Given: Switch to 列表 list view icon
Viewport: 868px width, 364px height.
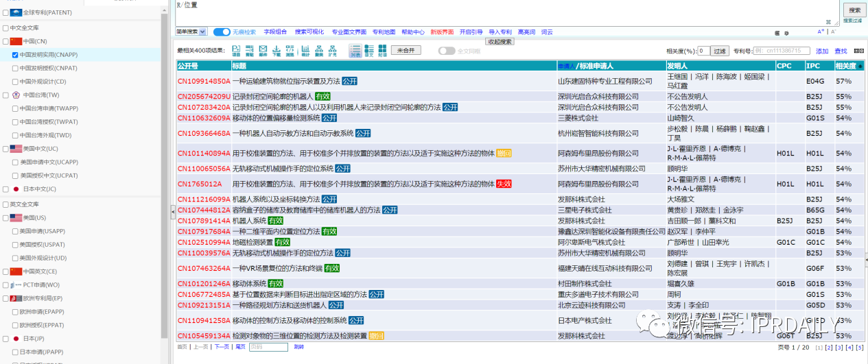Looking at the screenshot, I should coord(355,50).
